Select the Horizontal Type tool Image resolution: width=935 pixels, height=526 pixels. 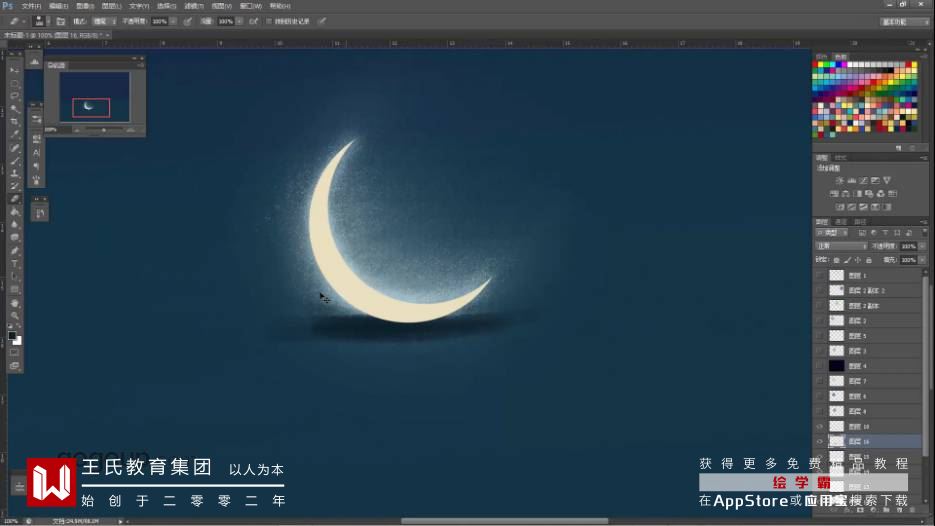14,264
